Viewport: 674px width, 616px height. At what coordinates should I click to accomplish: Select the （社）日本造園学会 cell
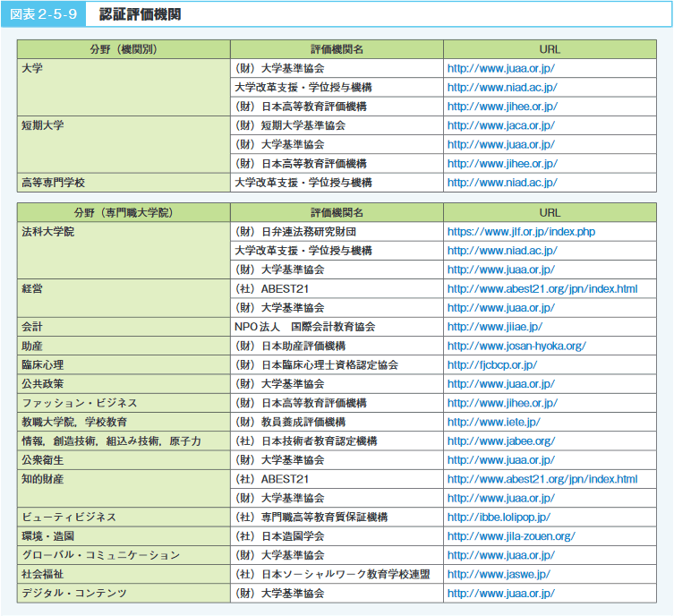337,536
